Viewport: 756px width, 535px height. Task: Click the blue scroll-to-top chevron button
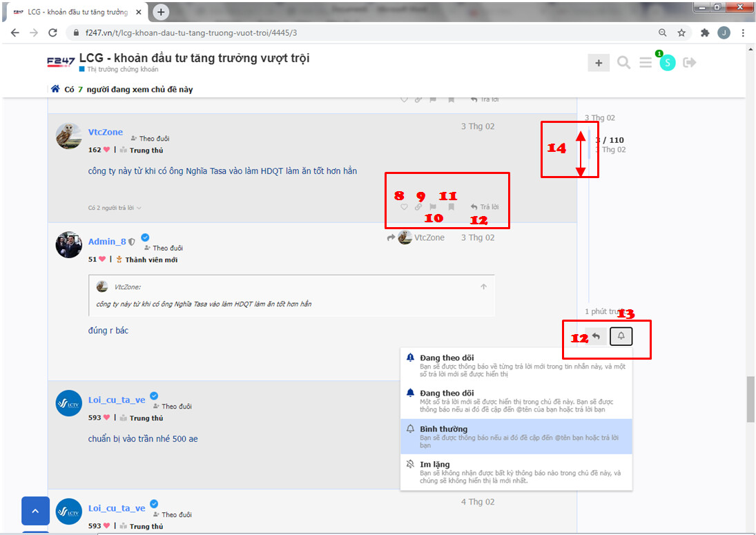(x=35, y=511)
